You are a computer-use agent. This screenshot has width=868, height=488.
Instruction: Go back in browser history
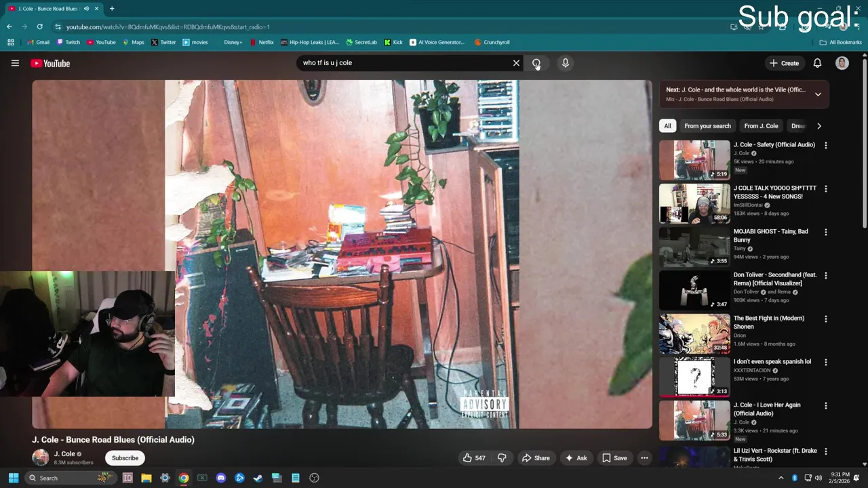click(x=9, y=26)
